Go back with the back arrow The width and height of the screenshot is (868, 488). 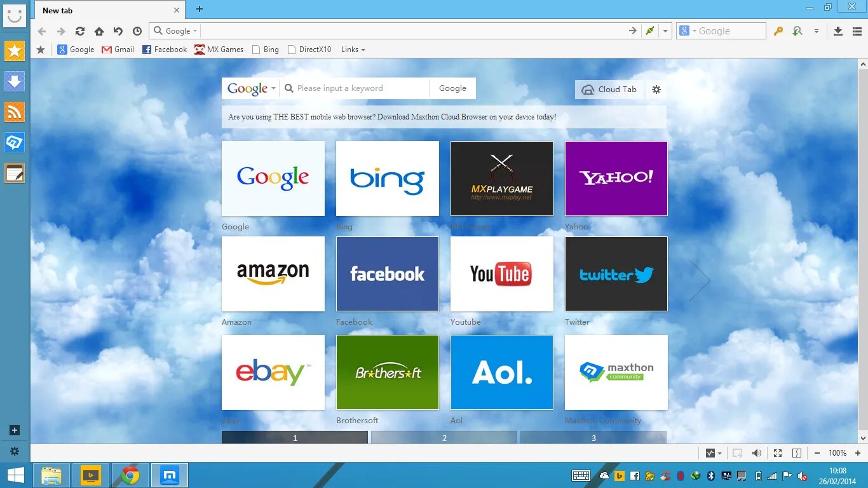point(42,31)
